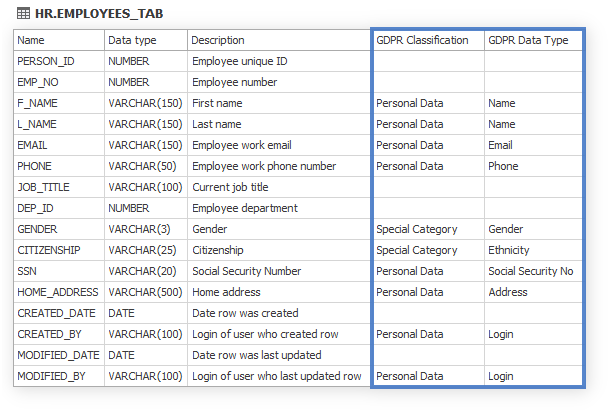
Task: Click the Ethnicity data type cell
Action: coord(533,250)
